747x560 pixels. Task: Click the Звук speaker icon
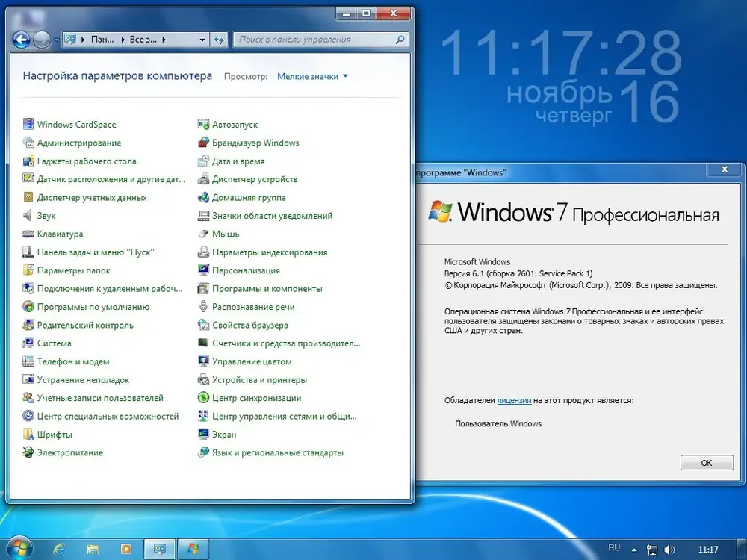pyautogui.click(x=28, y=215)
